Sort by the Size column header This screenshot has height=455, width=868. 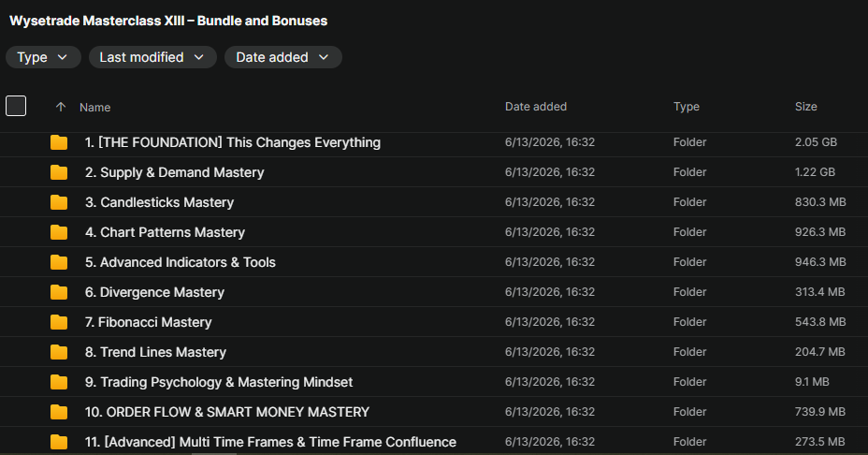805,107
